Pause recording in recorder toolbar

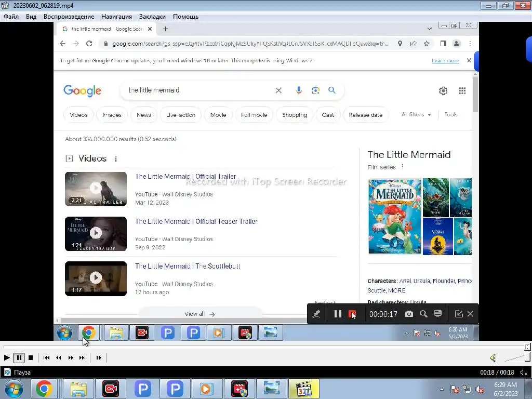pos(338,314)
